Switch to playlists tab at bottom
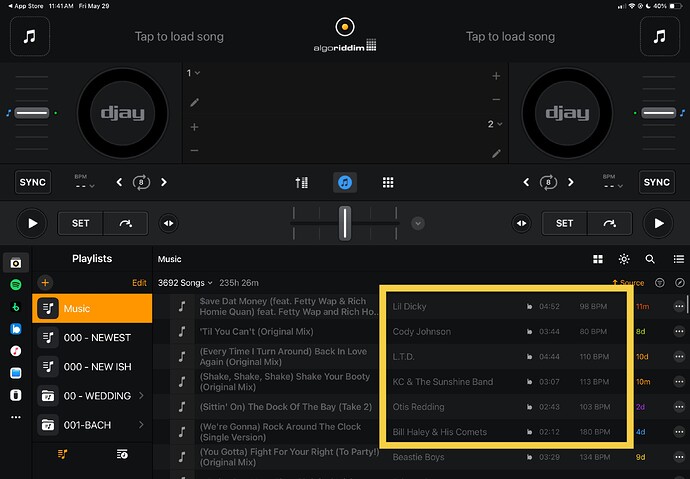 tap(62, 454)
